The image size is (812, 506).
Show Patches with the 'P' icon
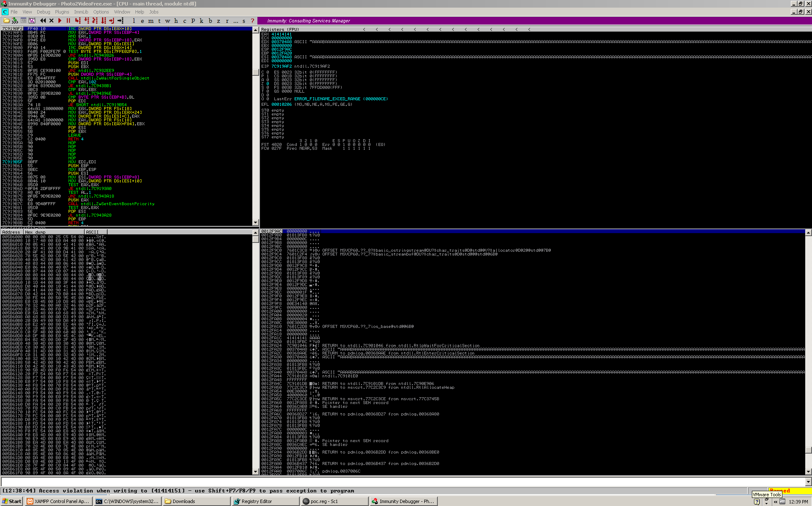coord(193,21)
